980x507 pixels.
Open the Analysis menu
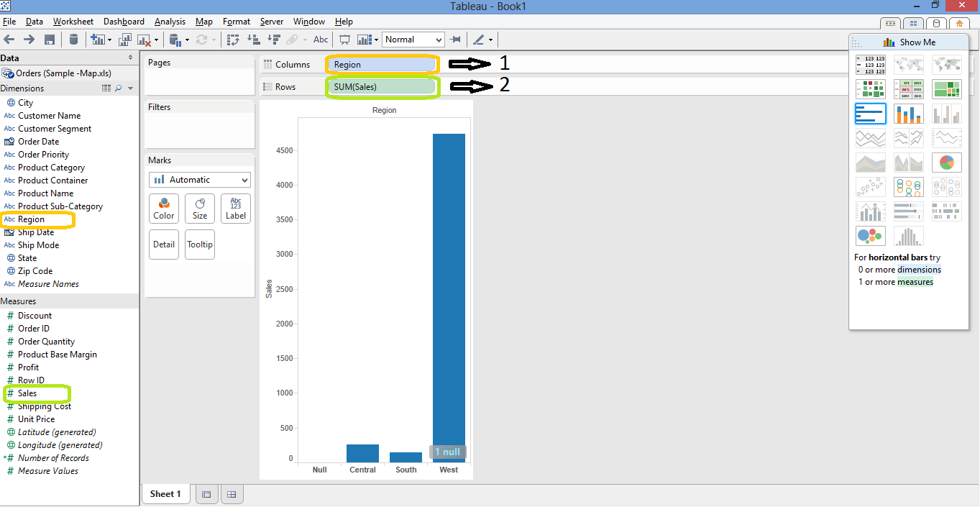pos(170,21)
